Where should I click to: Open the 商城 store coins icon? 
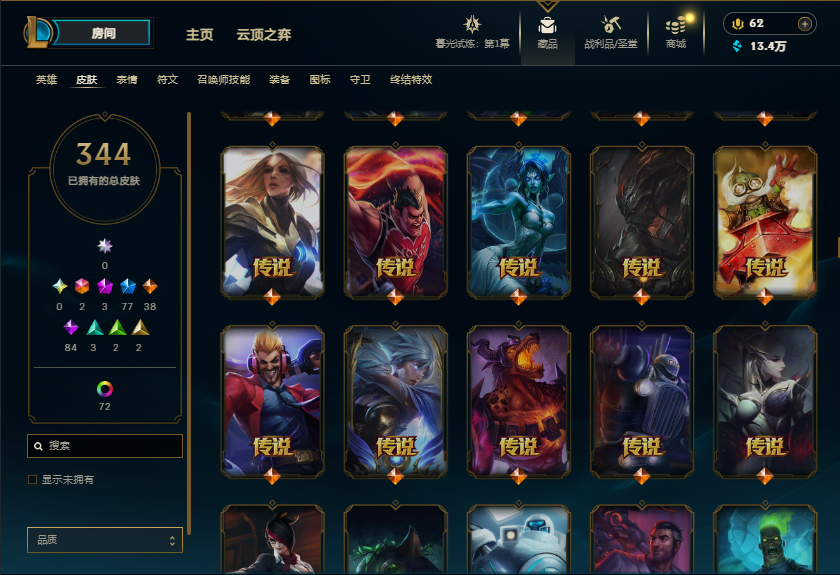676,25
